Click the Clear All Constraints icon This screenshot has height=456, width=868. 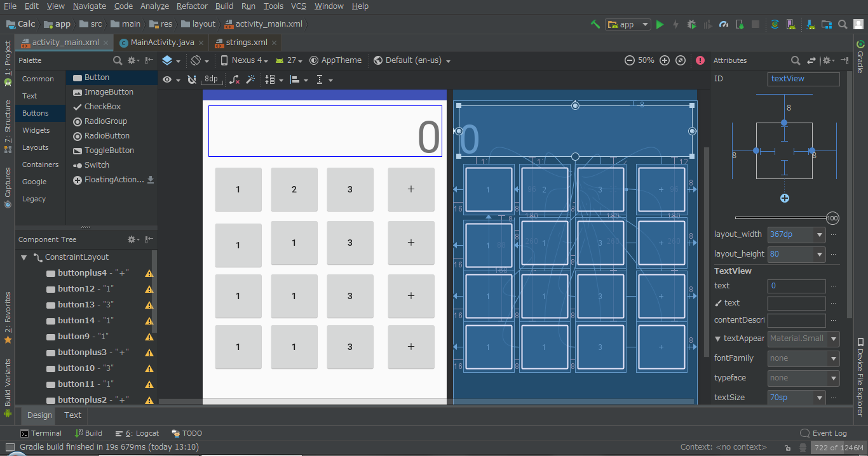[x=234, y=79]
